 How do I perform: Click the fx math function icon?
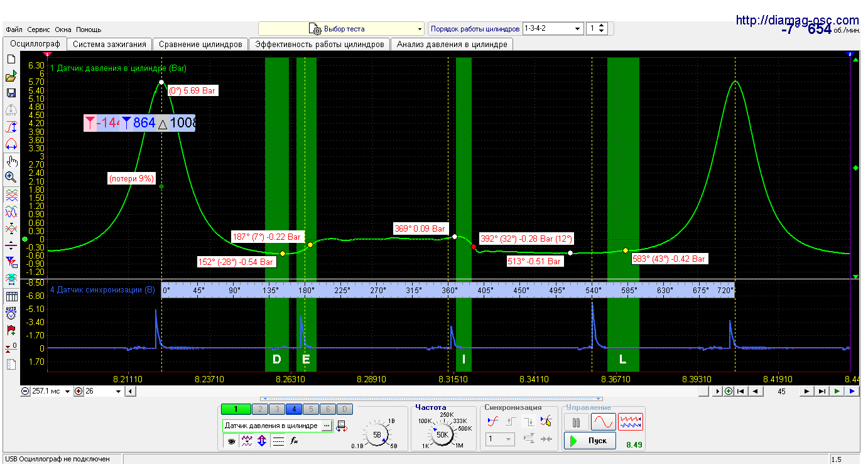[294, 441]
